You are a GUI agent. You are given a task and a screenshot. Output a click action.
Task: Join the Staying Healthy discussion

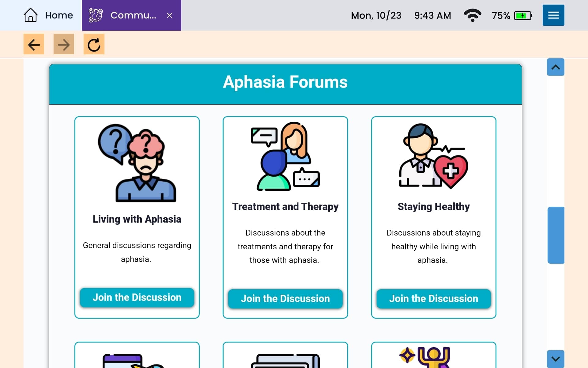coord(433,298)
